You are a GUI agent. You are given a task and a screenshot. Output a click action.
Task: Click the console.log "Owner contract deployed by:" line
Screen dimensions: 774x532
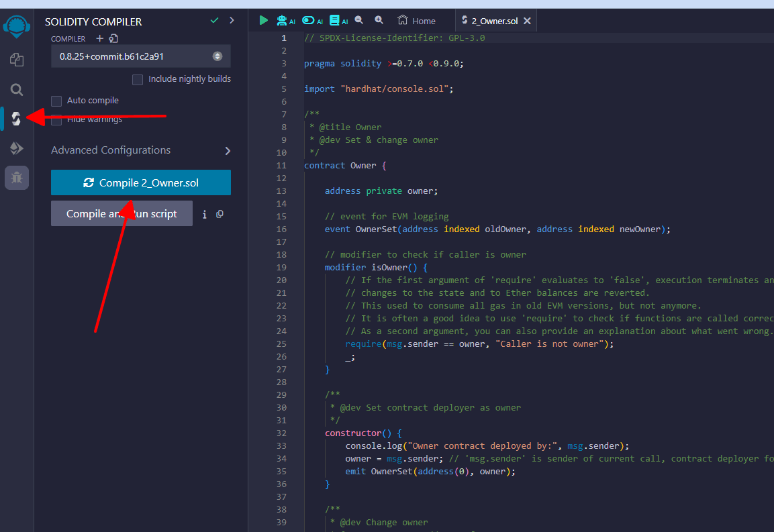pos(487,446)
